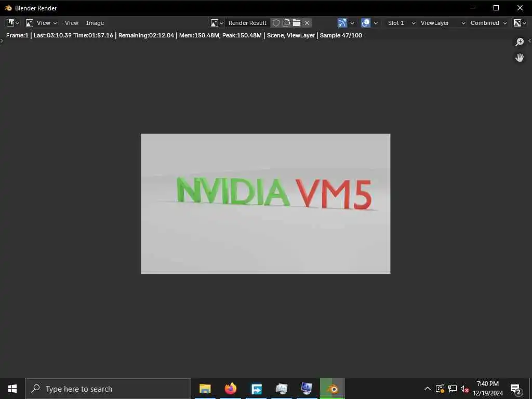This screenshot has width=532, height=399.
Task: Click the Remaining:02:12.04 status text
Action: (146, 35)
